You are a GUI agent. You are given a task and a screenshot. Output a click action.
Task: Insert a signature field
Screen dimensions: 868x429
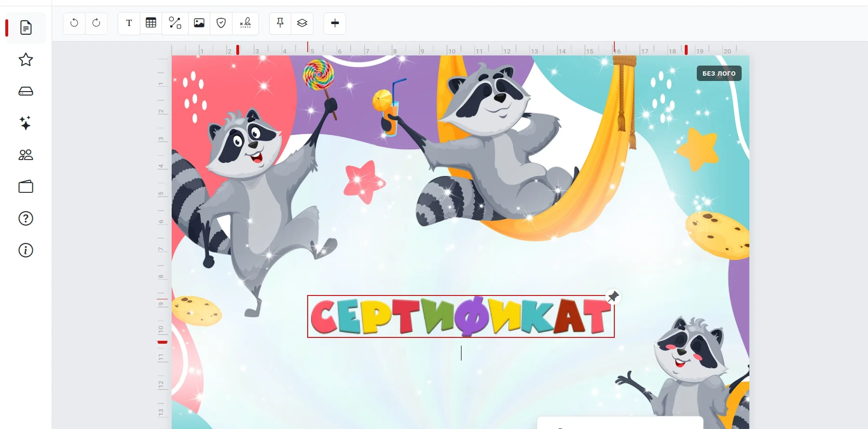245,23
